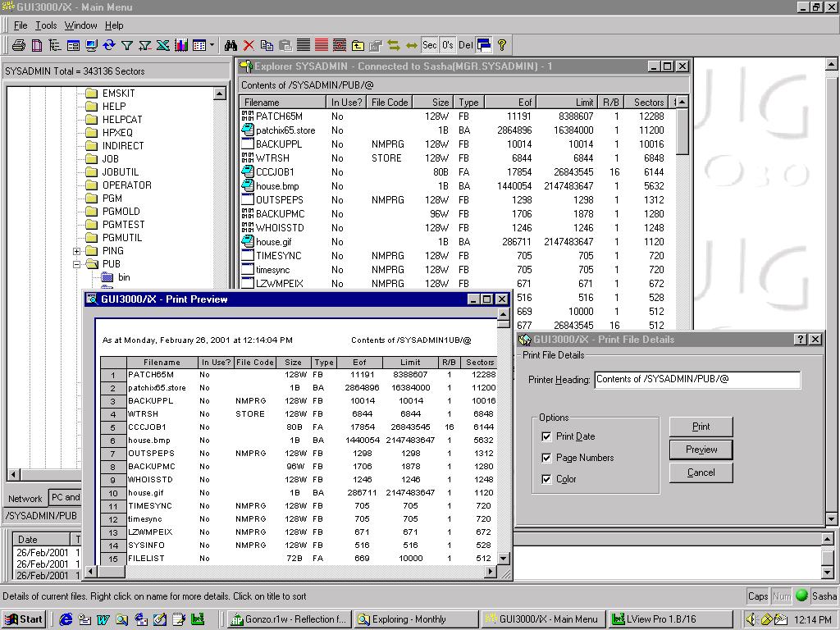The height and width of the screenshot is (630, 840).
Task: Click the speaker volume tray icon
Action: (x=751, y=619)
